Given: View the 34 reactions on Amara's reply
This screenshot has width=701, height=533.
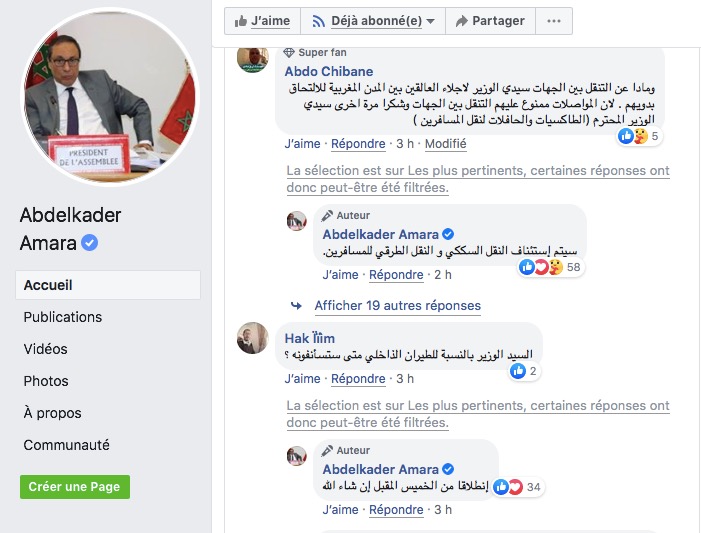Looking at the screenshot, I should tap(519, 487).
